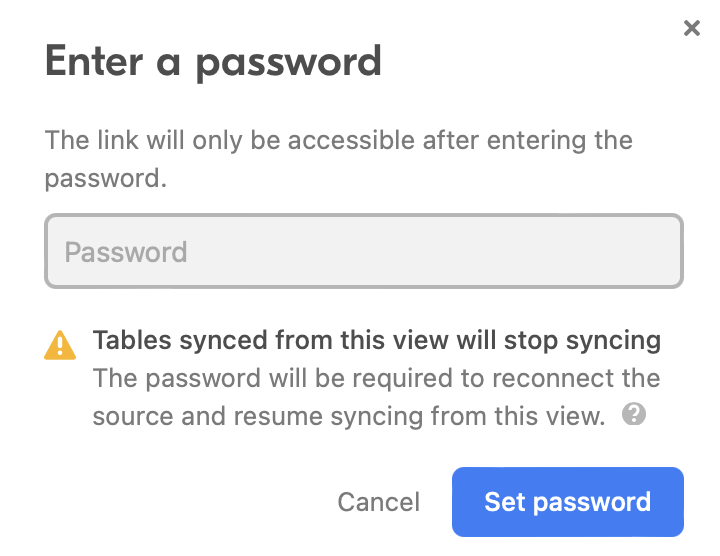Click the Set password button

(x=568, y=502)
